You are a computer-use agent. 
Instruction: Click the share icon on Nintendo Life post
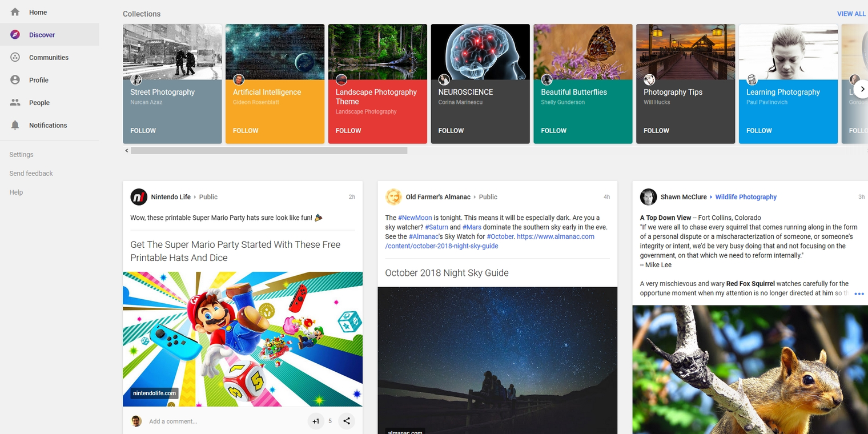point(347,421)
